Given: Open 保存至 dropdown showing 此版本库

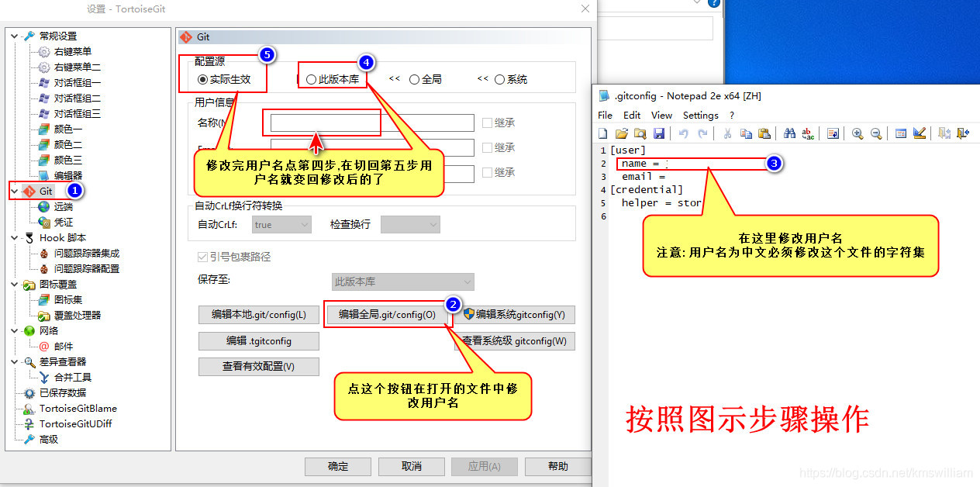Looking at the screenshot, I should click(403, 281).
